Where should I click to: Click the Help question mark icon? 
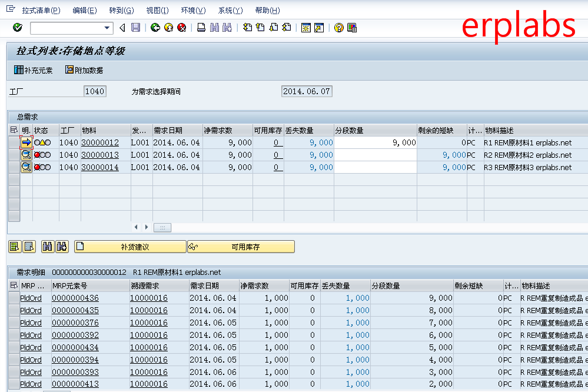337,28
